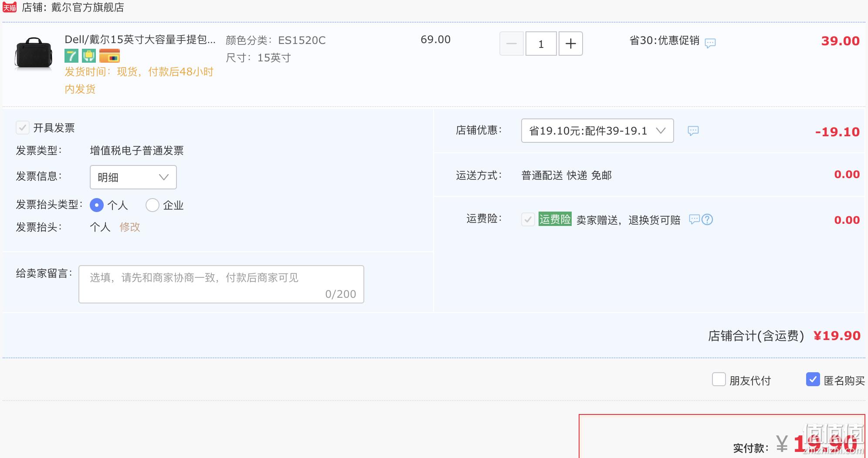The height and width of the screenshot is (458, 868).
Task: Click the unit price 69.00
Action: 435,40
